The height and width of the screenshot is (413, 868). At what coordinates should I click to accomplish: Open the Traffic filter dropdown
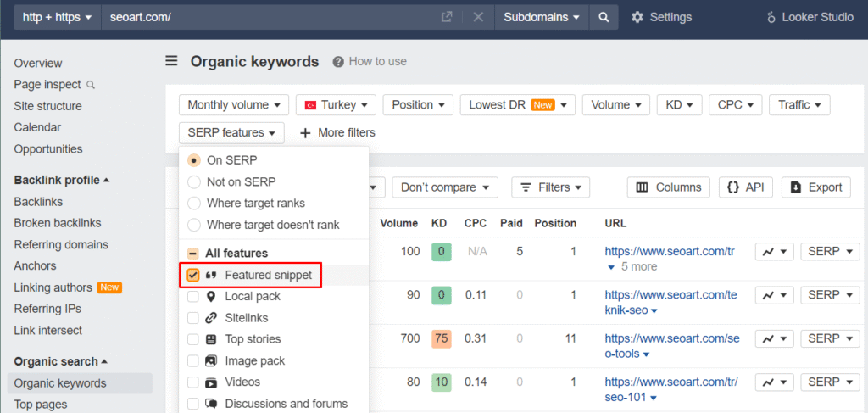tap(799, 105)
